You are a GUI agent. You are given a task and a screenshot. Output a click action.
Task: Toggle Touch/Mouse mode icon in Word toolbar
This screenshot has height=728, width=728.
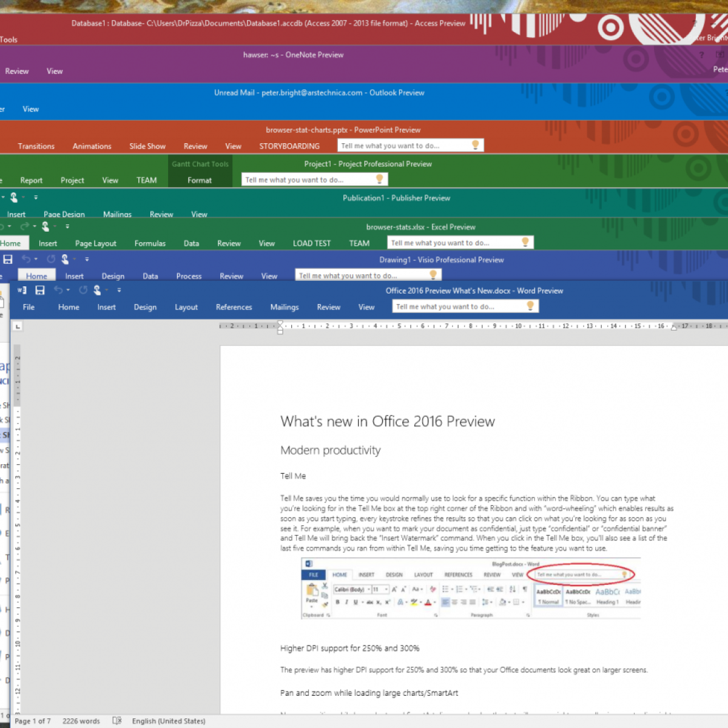click(x=97, y=291)
